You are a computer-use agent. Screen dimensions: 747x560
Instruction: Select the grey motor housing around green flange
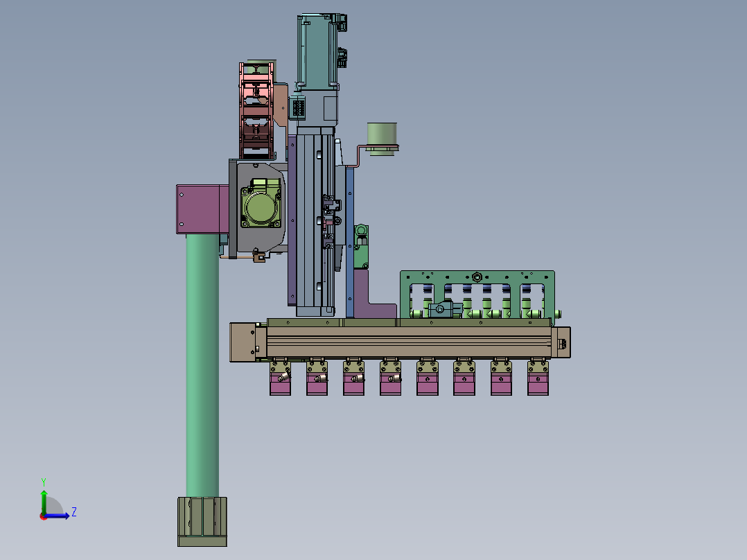pos(261,208)
